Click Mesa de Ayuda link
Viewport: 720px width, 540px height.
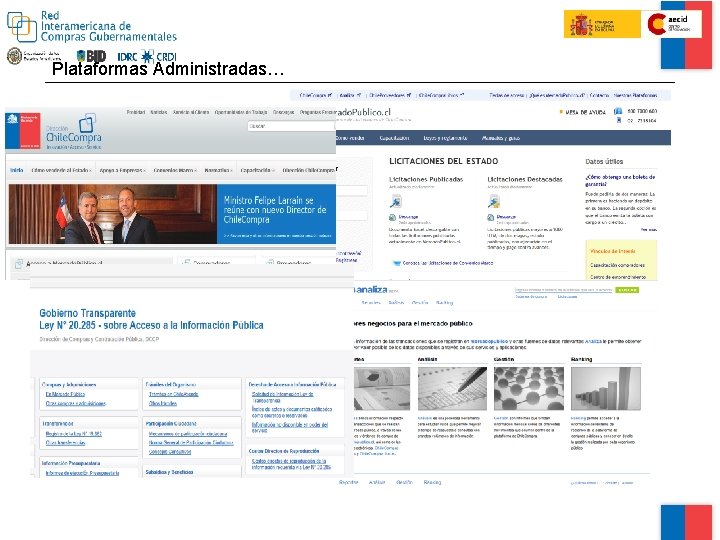(585, 112)
